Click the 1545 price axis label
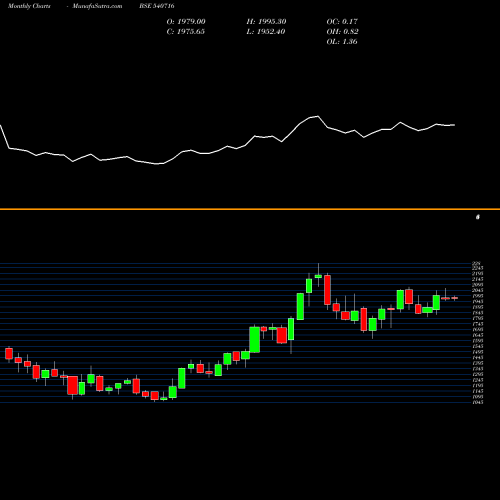The width and height of the screenshot is (500, 500). point(478,346)
